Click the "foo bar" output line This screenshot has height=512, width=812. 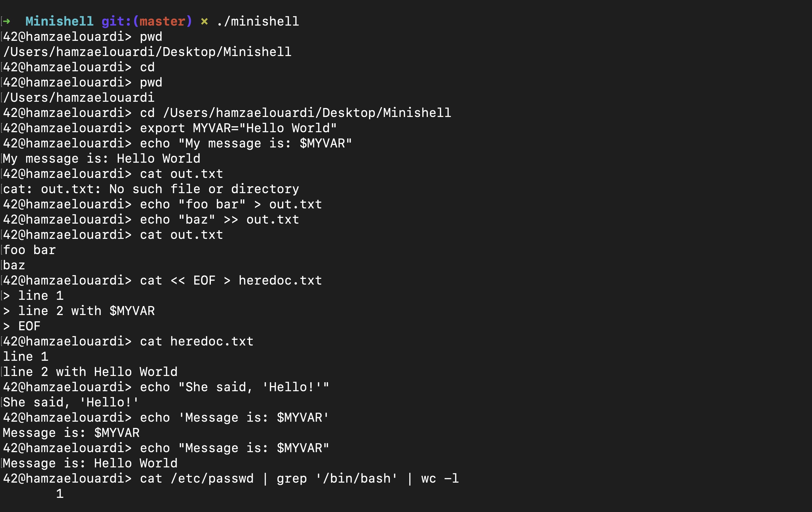(29, 250)
